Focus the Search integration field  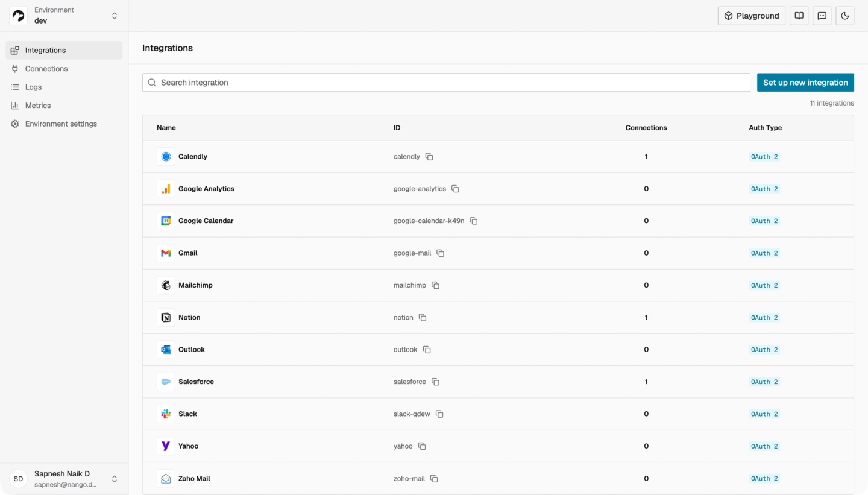446,83
